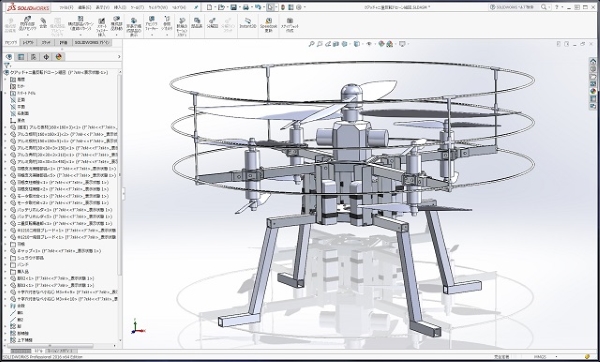This screenshot has height=362, width=600.
Task: Click the Print icon in top toolbar
Action: coord(246,7)
